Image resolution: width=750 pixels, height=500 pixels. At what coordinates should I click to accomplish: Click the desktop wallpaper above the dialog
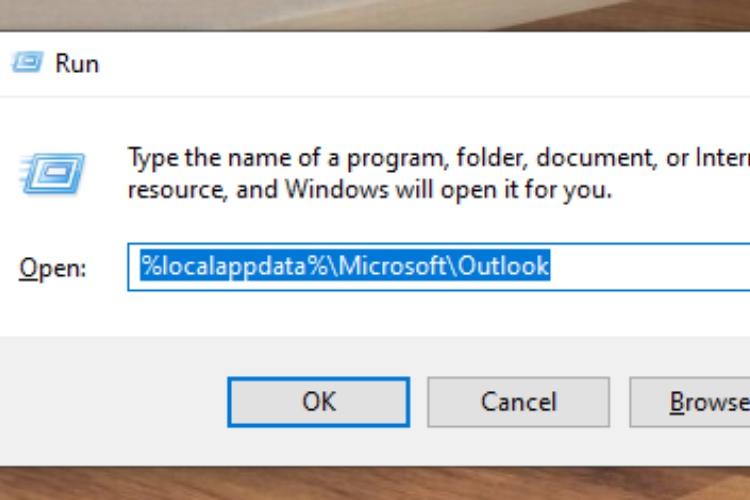[375, 14]
